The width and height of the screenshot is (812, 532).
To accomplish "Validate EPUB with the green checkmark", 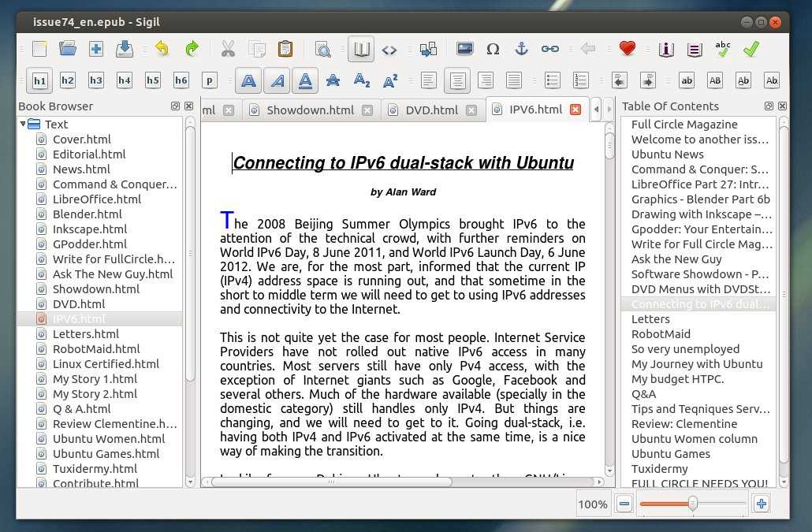I will pos(751,49).
